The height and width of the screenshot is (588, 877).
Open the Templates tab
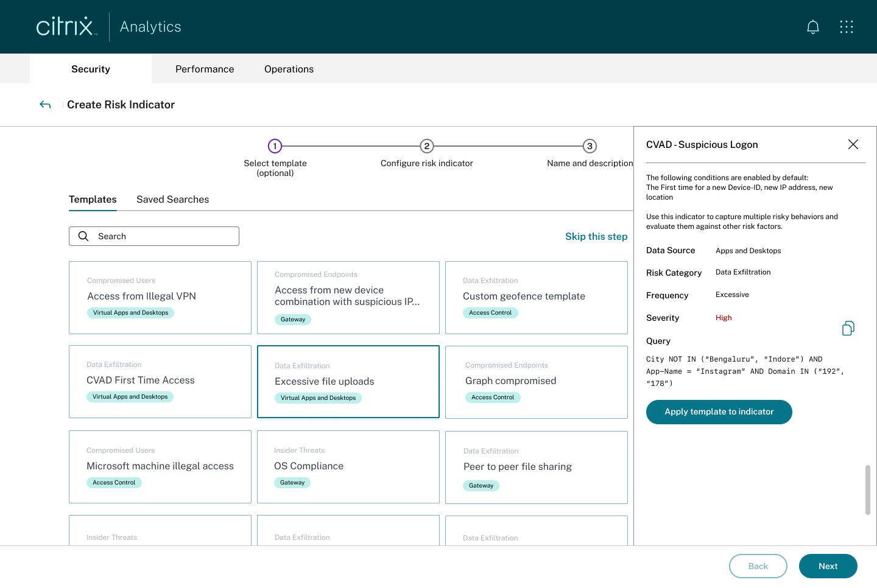93,200
